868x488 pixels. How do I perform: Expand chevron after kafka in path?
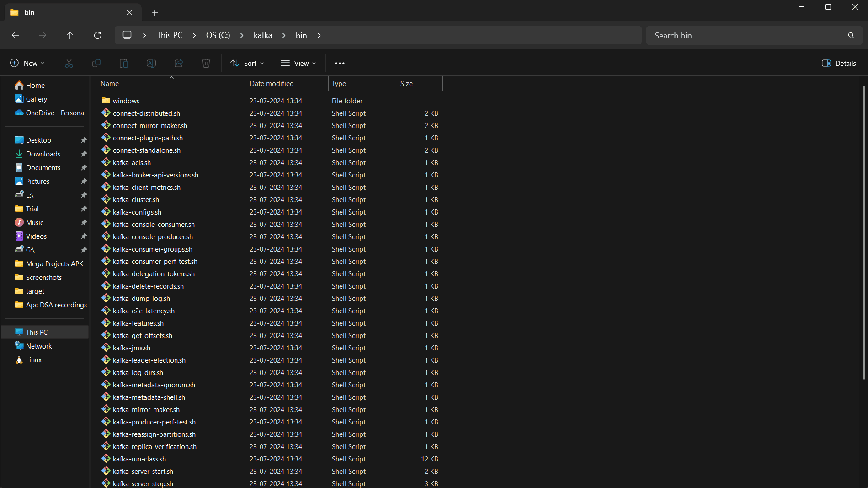[284, 35]
